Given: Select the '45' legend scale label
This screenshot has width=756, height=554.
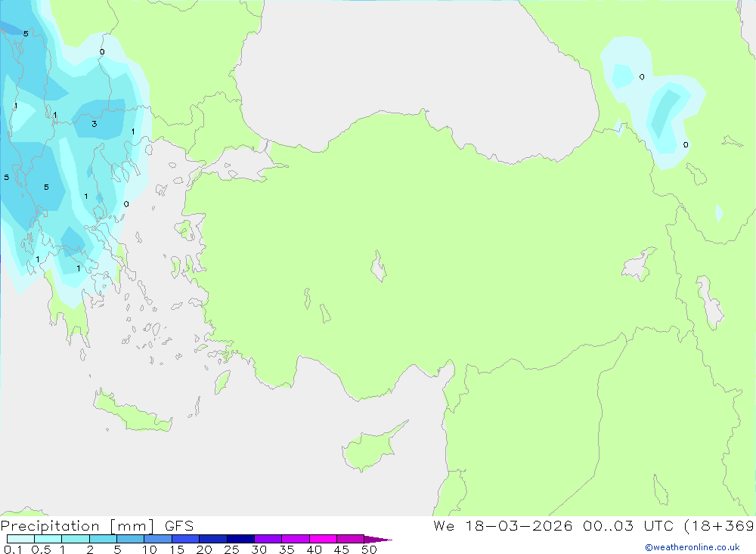Looking at the screenshot, I should (342, 549).
